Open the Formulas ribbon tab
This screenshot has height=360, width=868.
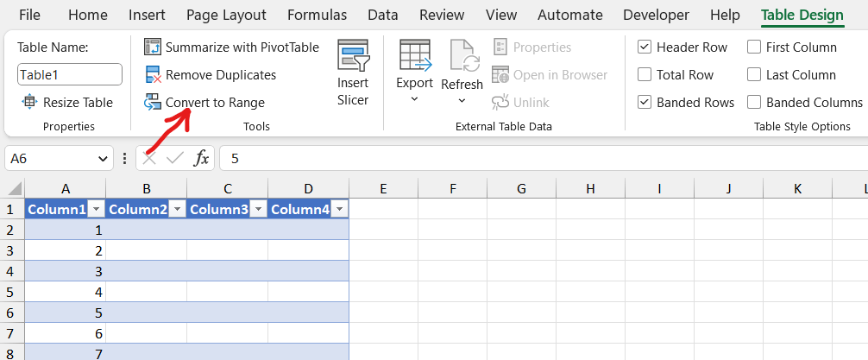click(317, 15)
